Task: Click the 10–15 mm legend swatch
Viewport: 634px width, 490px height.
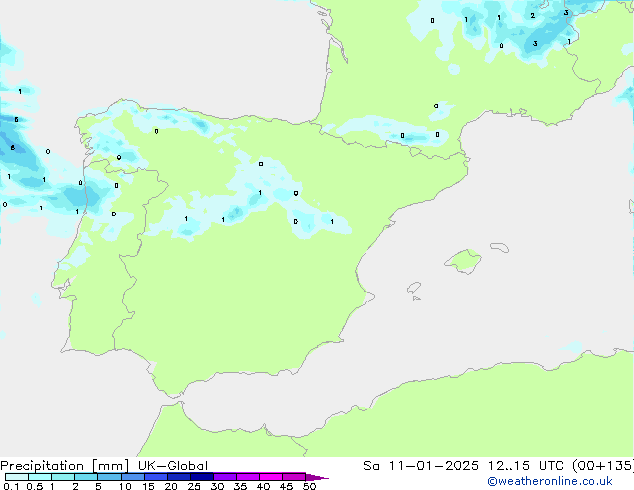Action: tap(132, 477)
